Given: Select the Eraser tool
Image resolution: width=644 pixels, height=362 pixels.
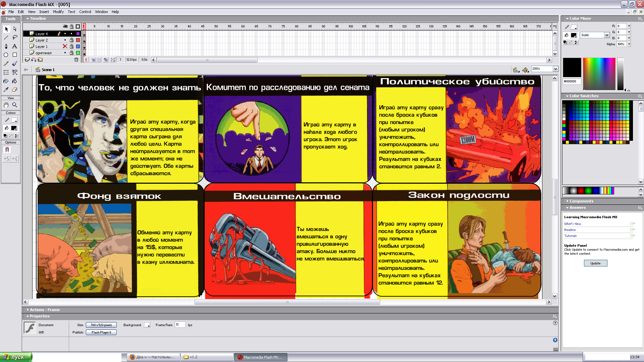Looking at the screenshot, I should pyautogui.click(x=15, y=89).
